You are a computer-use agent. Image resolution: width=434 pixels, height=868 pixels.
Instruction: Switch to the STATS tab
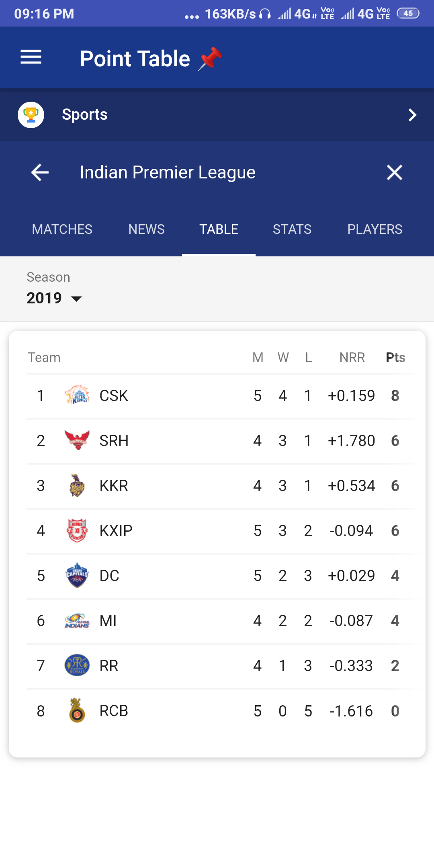(x=292, y=229)
